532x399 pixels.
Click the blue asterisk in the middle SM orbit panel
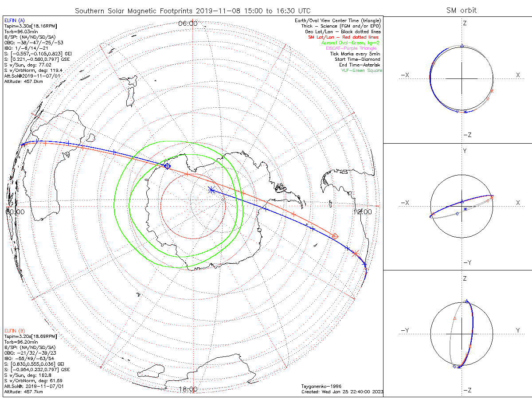point(465,209)
